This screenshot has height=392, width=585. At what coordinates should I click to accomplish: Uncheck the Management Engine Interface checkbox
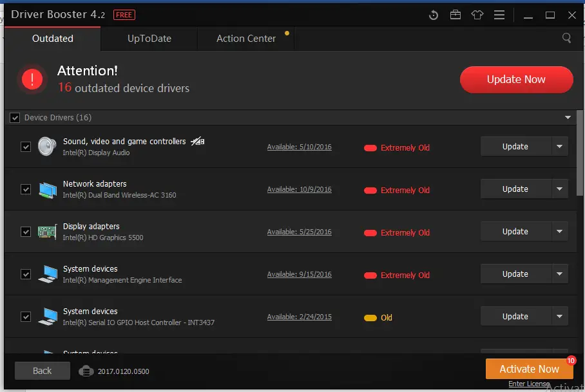26,274
